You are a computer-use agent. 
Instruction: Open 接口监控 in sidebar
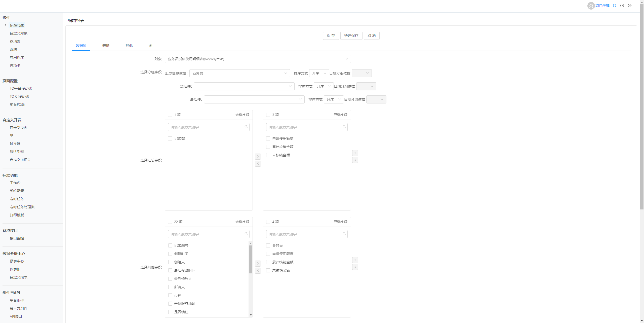[x=17, y=238]
